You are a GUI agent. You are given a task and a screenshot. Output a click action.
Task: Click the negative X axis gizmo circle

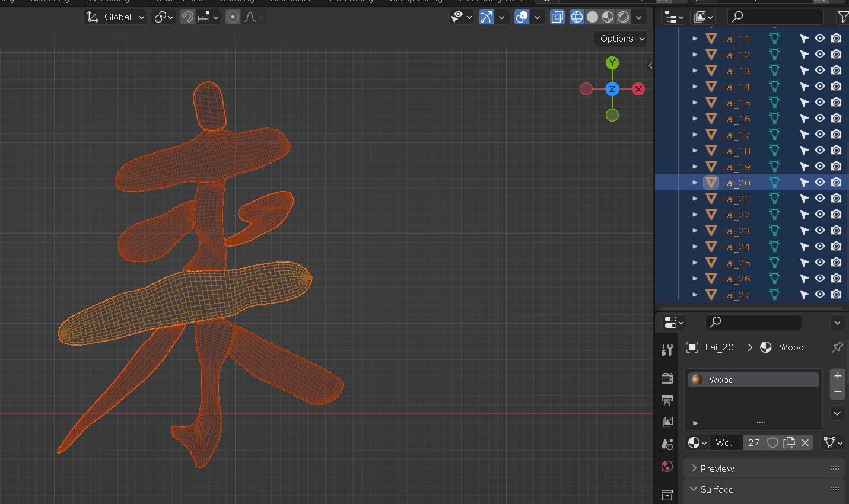pos(586,89)
